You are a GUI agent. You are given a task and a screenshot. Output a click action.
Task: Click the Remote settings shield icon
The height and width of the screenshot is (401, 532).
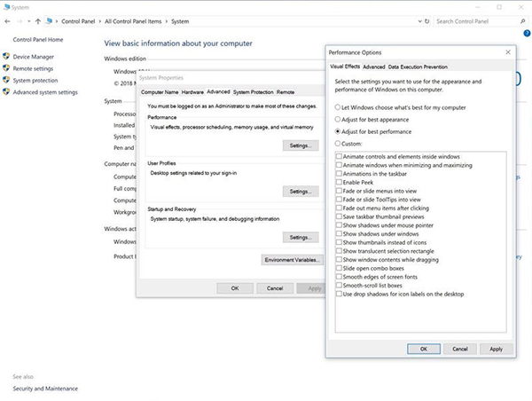[x=6, y=68]
